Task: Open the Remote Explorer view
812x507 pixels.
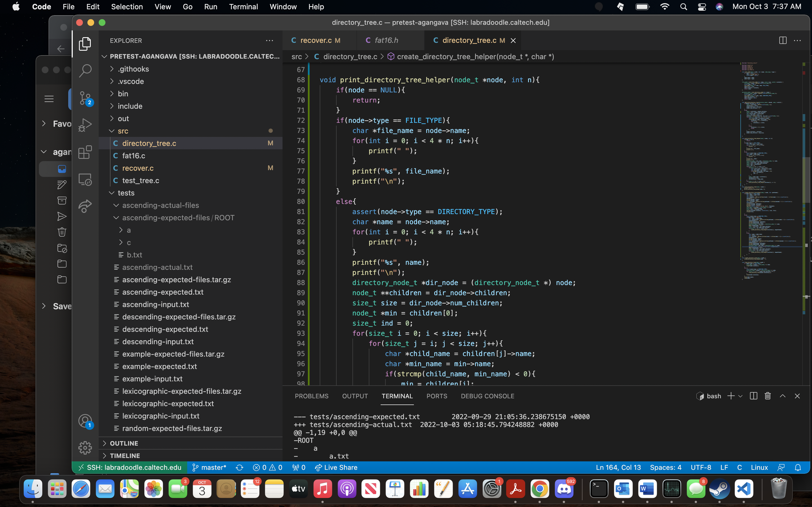Action: 85,179
